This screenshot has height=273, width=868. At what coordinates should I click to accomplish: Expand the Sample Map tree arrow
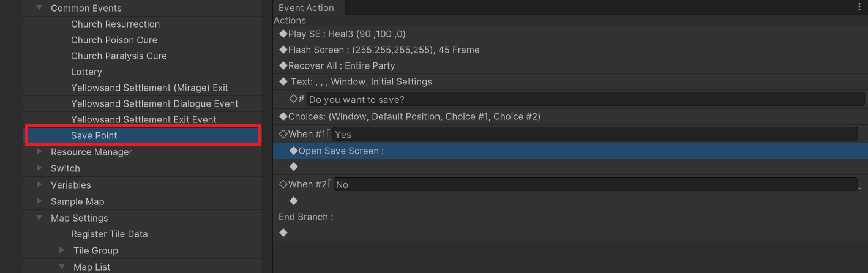click(x=39, y=201)
